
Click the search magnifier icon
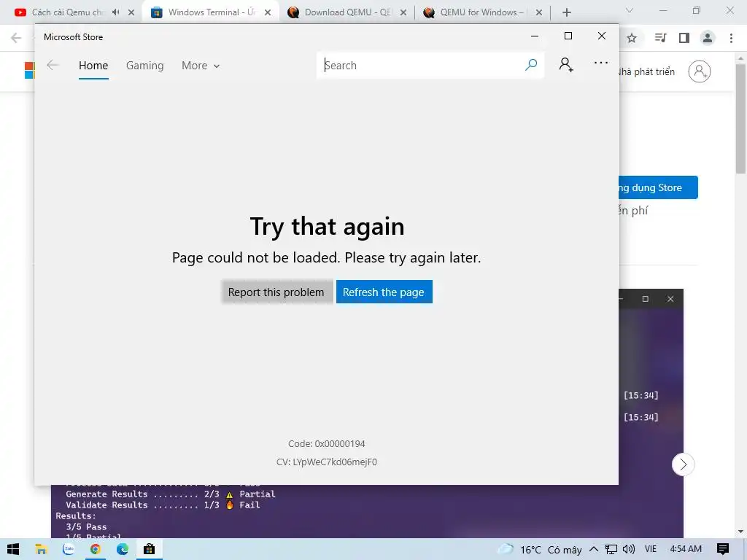pyautogui.click(x=531, y=65)
